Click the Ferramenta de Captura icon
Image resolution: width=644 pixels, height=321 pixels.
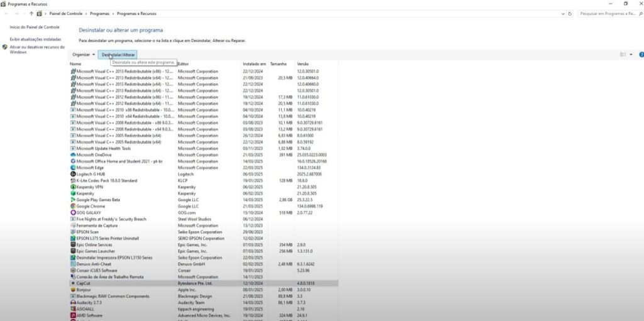(73, 226)
